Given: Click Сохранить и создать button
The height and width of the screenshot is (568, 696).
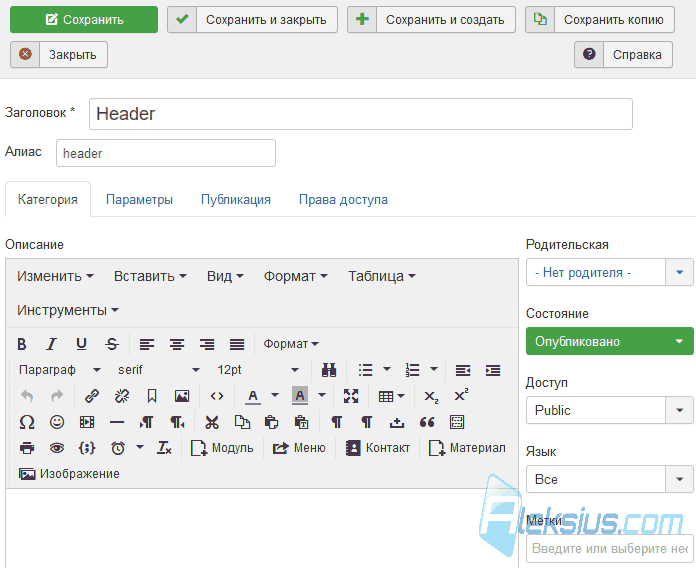Looking at the screenshot, I should pos(431,20).
